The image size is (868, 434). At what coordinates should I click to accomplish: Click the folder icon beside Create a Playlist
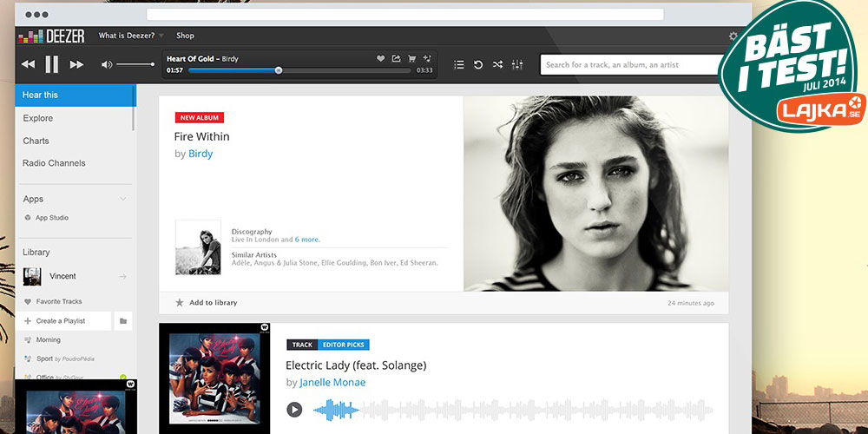pyautogui.click(x=123, y=321)
